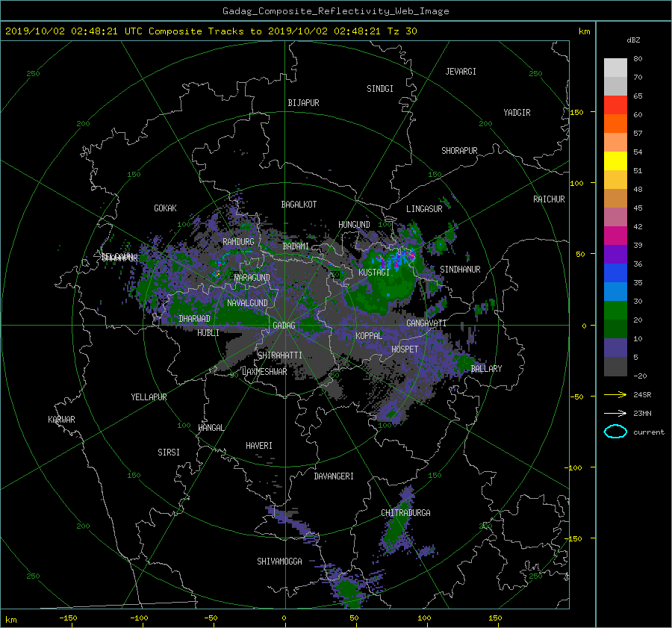Click the GANGAVATI city label
This screenshot has width=672, height=628.
tap(426, 323)
